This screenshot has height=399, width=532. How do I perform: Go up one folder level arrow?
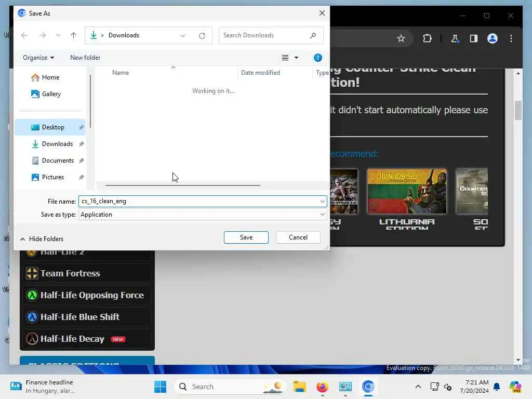[x=73, y=35]
